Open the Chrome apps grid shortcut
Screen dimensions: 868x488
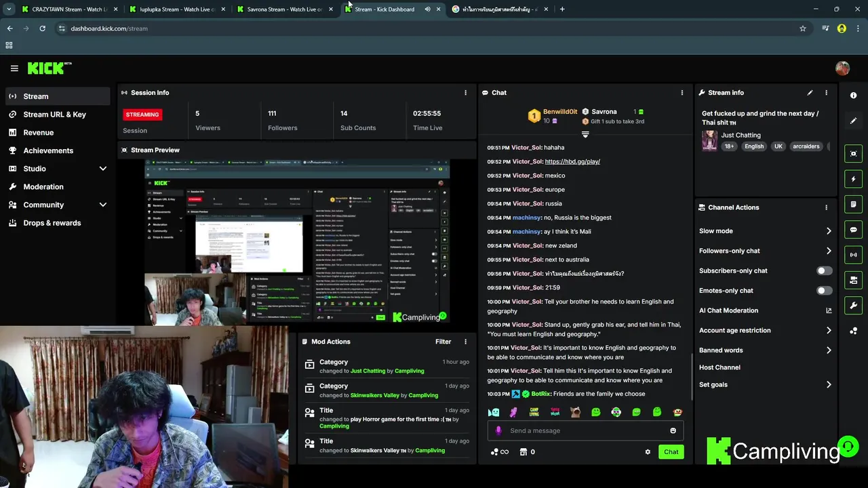(x=9, y=45)
